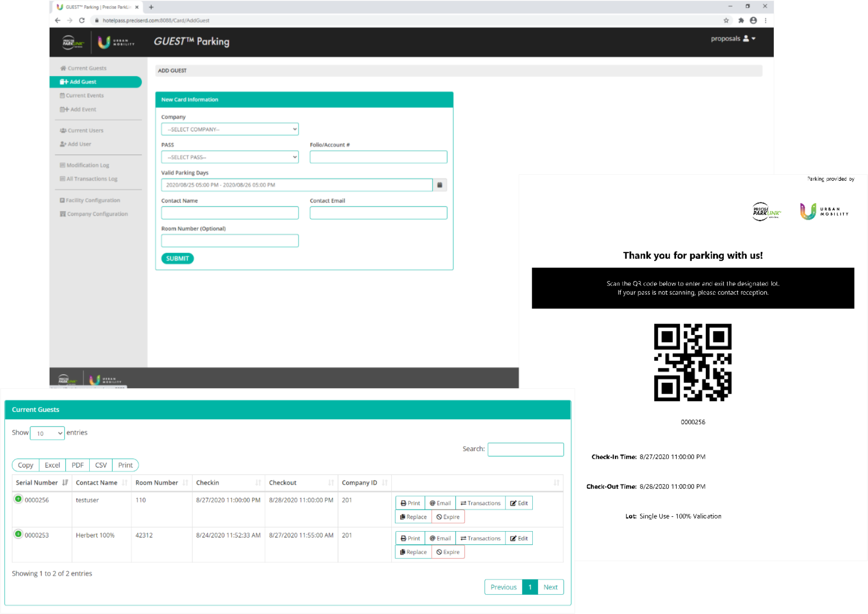Open Add User in sidebar
Image resolution: width=868 pixels, height=614 pixels.
pyautogui.click(x=75, y=144)
